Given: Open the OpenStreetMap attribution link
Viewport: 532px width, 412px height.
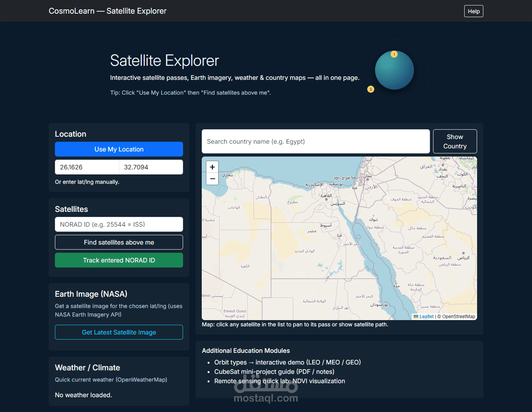Looking at the screenshot, I should click(458, 317).
